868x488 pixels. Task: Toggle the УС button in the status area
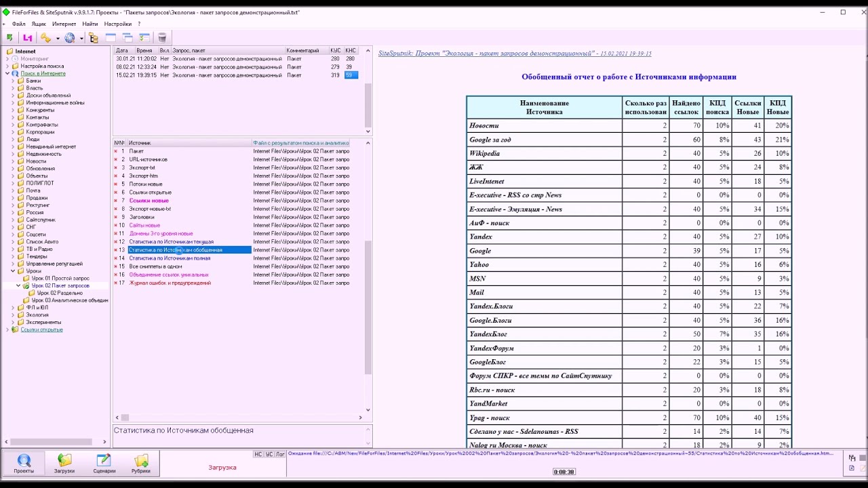pyautogui.click(x=269, y=454)
